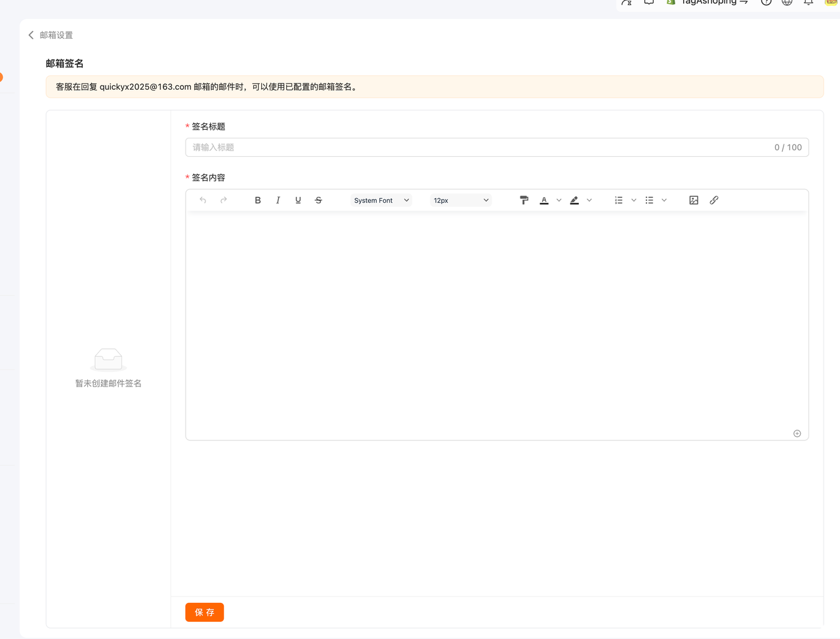
Task: Expand bulleted list style options
Action: pyautogui.click(x=664, y=200)
